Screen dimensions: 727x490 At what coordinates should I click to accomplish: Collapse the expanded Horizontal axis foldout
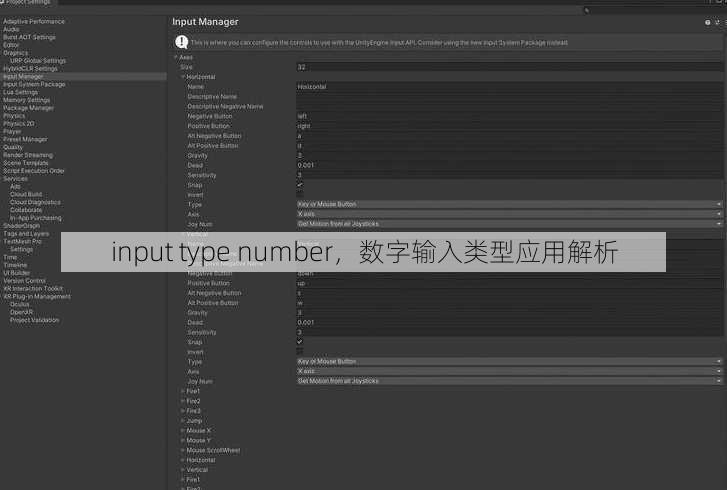coord(183,77)
